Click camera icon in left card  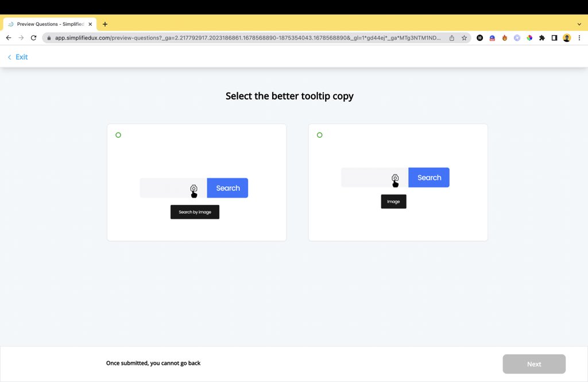tap(194, 188)
